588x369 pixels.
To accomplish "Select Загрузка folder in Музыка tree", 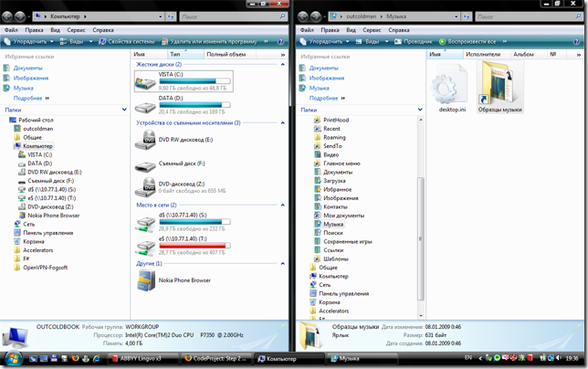I will click(334, 181).
